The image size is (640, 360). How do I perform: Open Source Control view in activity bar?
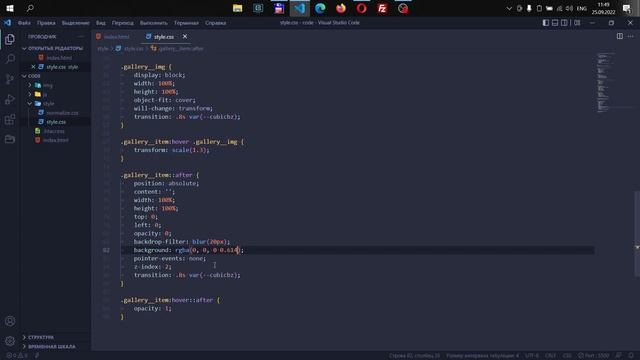point(10,79)
